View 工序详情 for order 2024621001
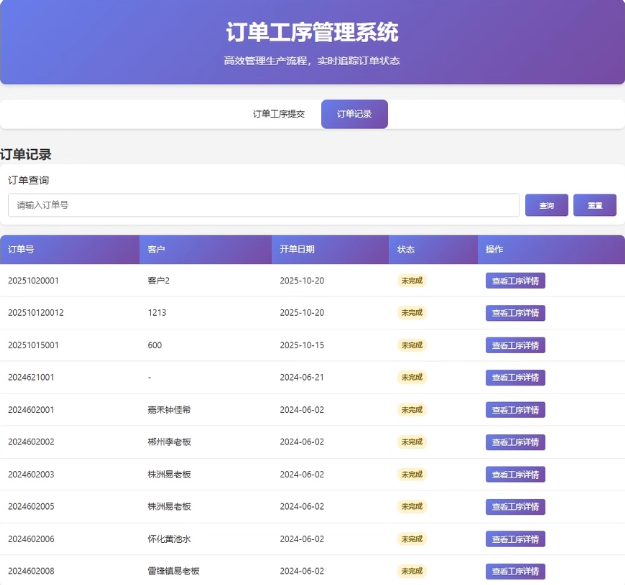This screenshot has height=585, width=625. point(515,378)
